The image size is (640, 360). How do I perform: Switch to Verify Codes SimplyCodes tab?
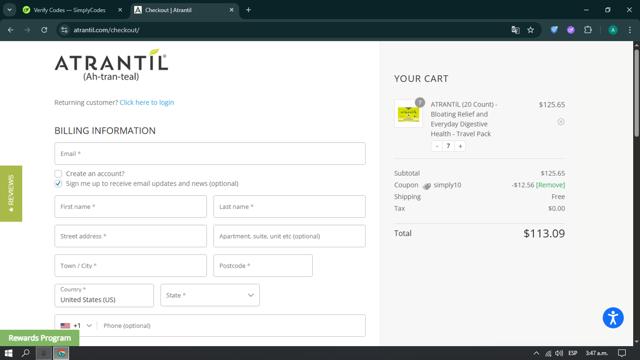(x=69, y=10)
